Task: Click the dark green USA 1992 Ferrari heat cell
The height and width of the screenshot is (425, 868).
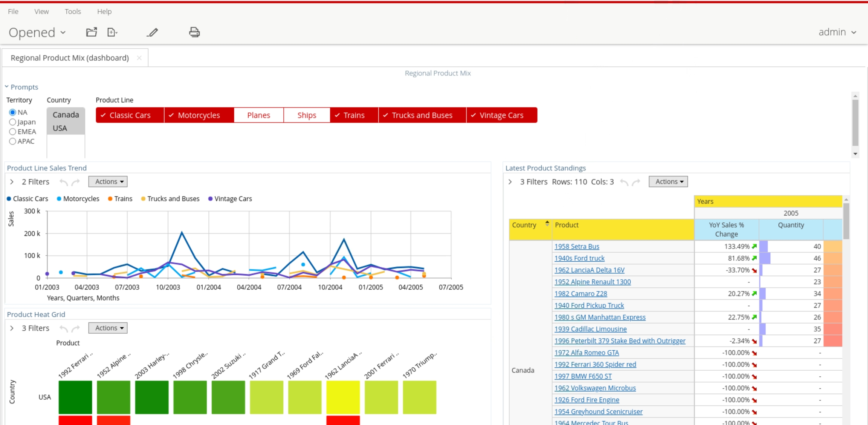Action: click(x=75, y=397)
